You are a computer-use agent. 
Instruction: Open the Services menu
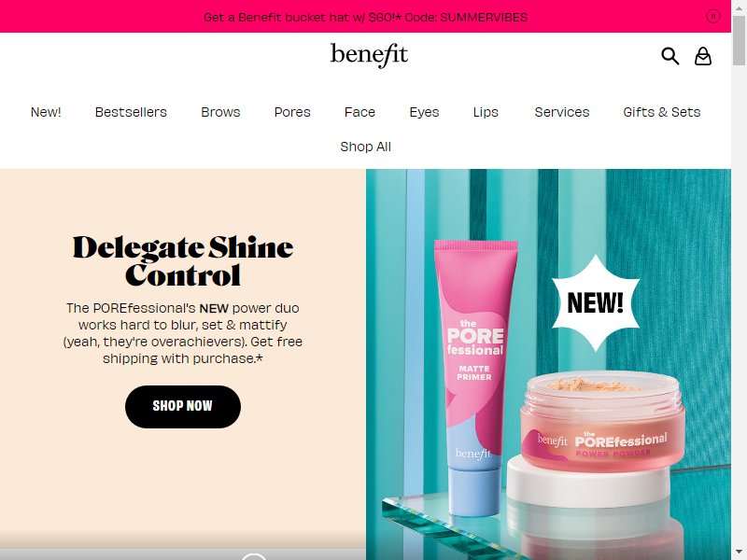point(562,112)
